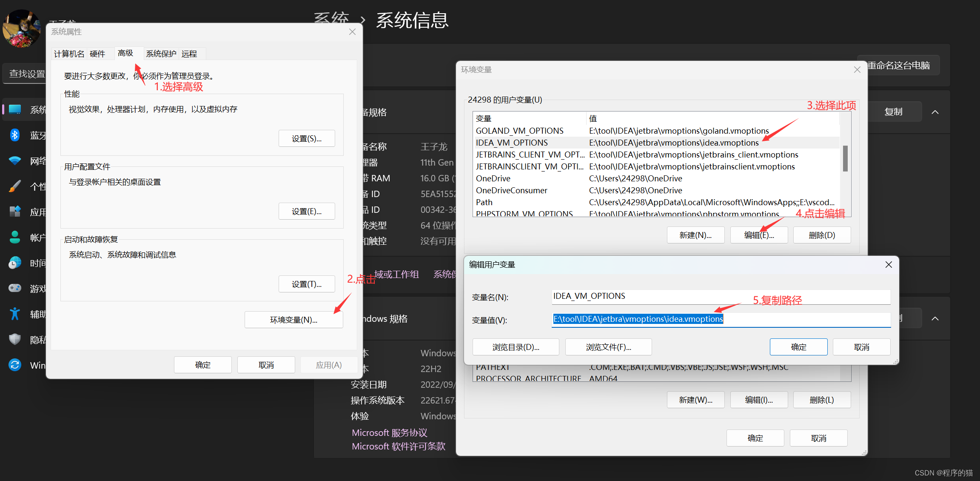Open 网络 settings via the Wi-Fi icon

click(x=15, y=160)
